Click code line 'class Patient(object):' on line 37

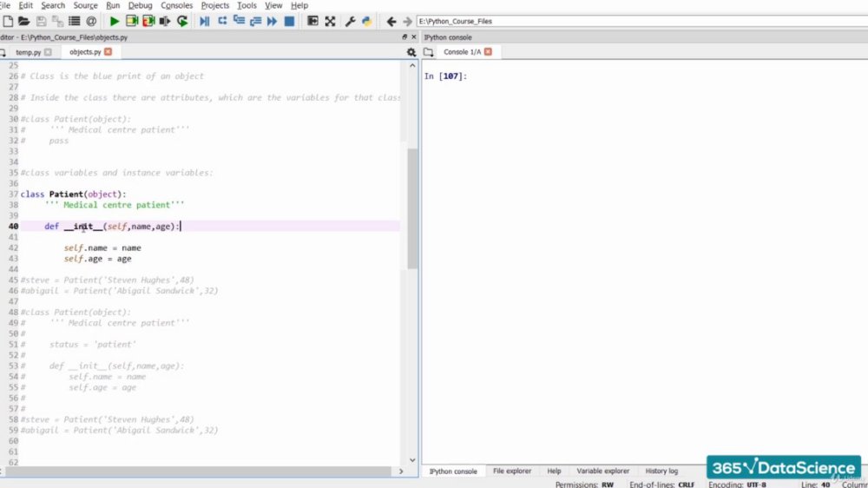click(x=73, y=194)
